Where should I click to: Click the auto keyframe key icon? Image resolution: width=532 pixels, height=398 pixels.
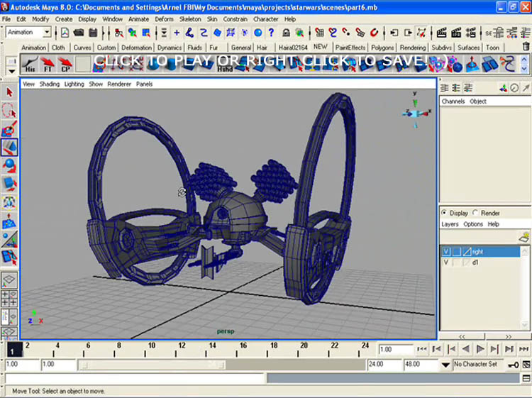[x=512, y=365]
